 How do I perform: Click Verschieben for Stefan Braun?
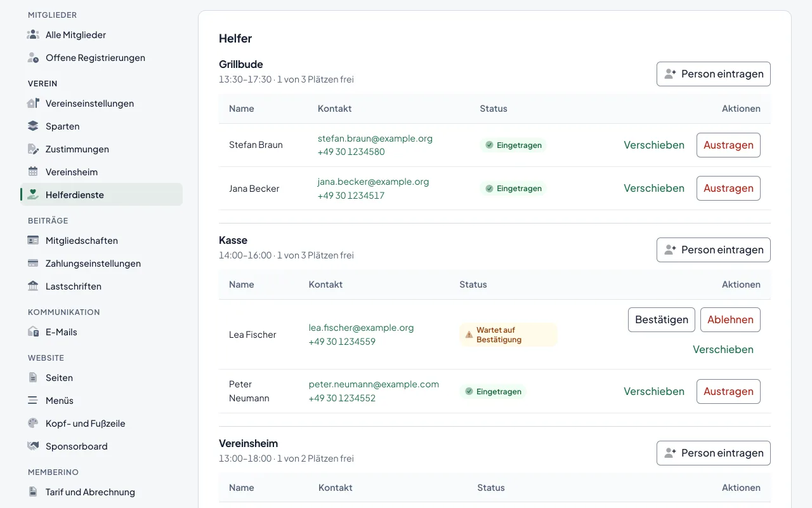coord(654,145)
